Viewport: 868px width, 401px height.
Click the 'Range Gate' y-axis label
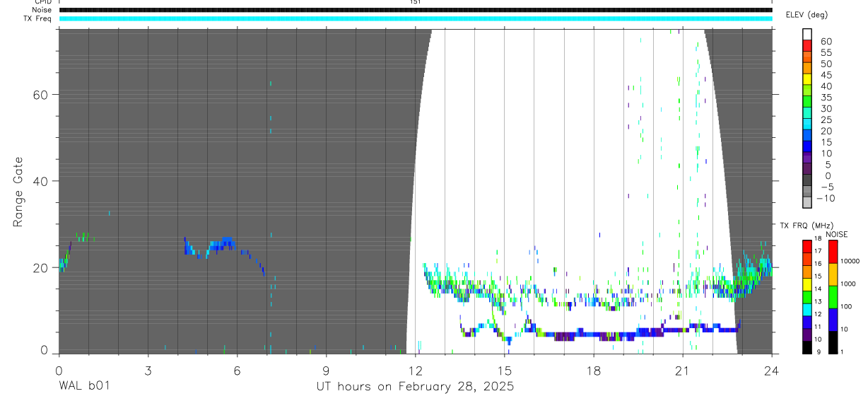tap(18, 192)
